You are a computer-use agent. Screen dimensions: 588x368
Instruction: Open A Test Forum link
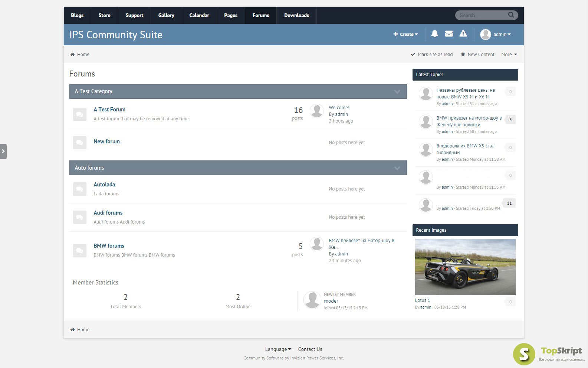pyautogui.click(x=109, y=110)
